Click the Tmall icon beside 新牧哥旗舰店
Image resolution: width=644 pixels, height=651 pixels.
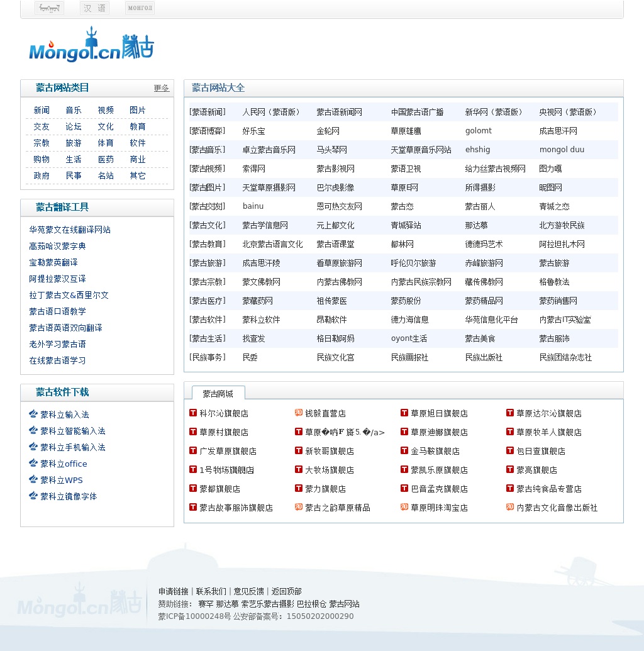(x=299, y=450)
